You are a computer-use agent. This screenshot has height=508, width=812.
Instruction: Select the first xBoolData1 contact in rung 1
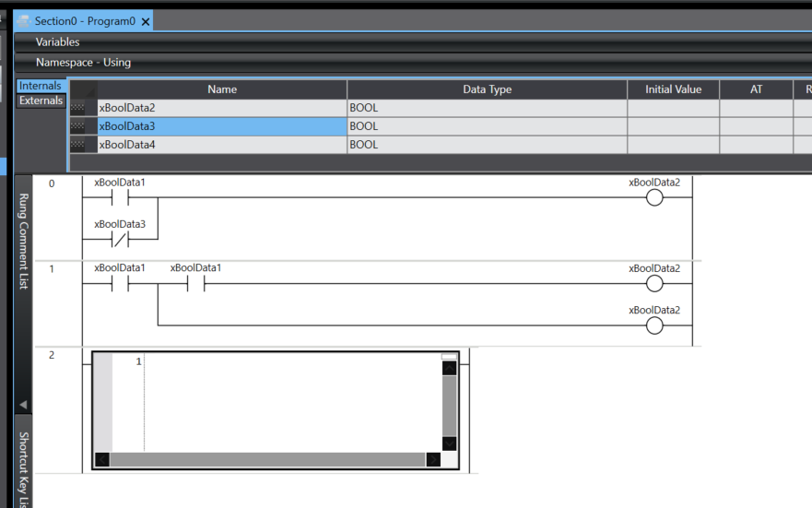120,283
